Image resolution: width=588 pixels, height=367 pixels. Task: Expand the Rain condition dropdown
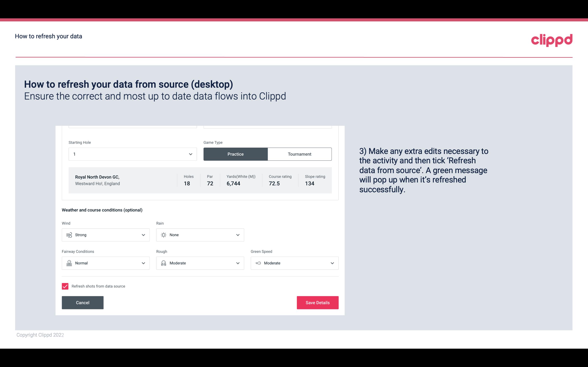click(x=237, y=235)
